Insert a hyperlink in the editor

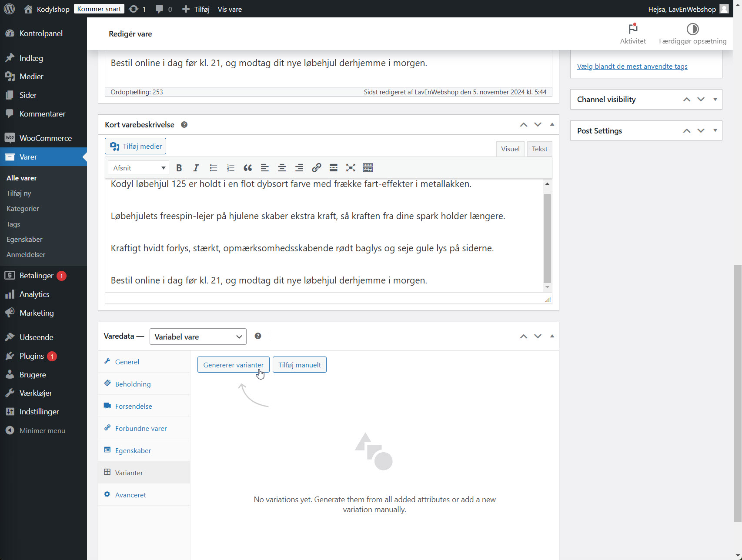(316, 167)
